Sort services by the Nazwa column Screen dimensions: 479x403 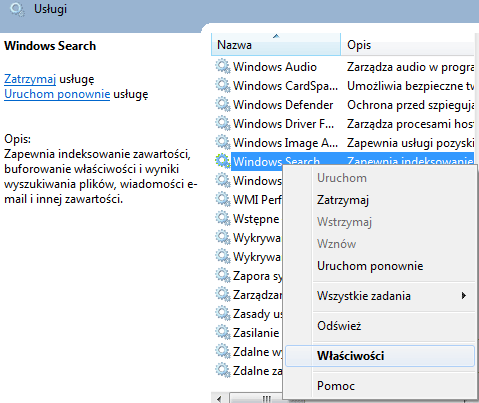276,44
